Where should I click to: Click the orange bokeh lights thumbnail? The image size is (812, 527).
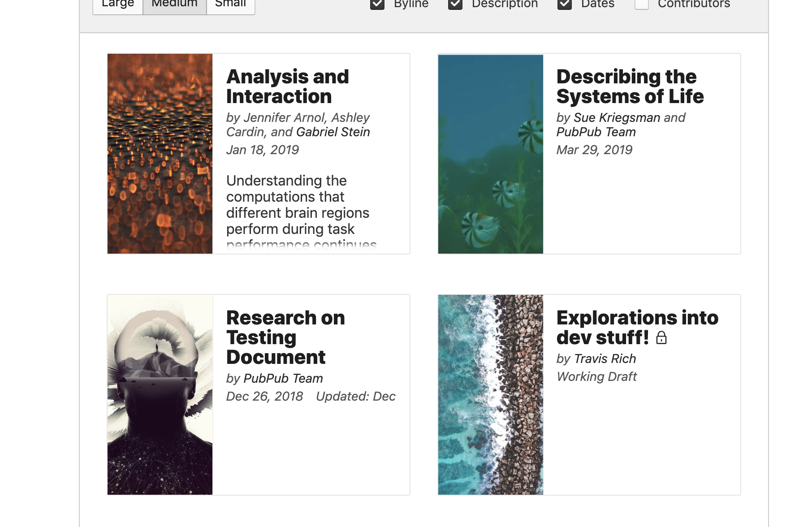(160, 154)
